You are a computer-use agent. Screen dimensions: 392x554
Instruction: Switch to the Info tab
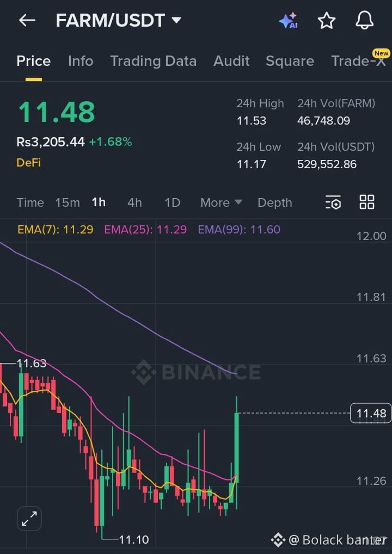tap(81, 61)
